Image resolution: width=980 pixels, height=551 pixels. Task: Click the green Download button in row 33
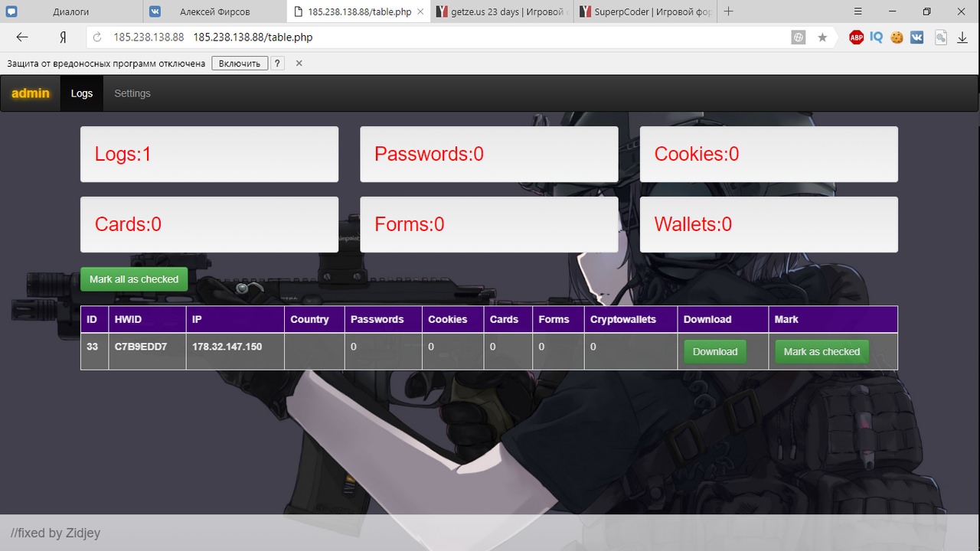pos(715,351)
